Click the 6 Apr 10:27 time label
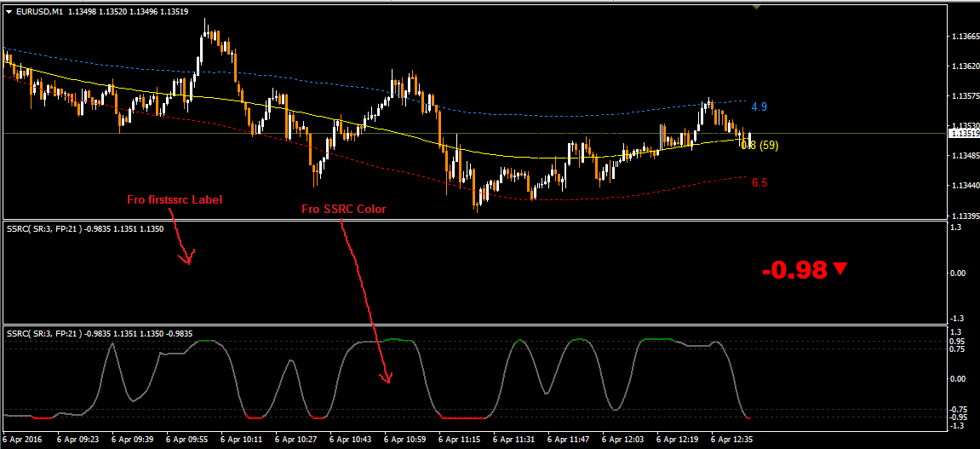This screenshot has width=980, height=449. (x=295, y=440)
